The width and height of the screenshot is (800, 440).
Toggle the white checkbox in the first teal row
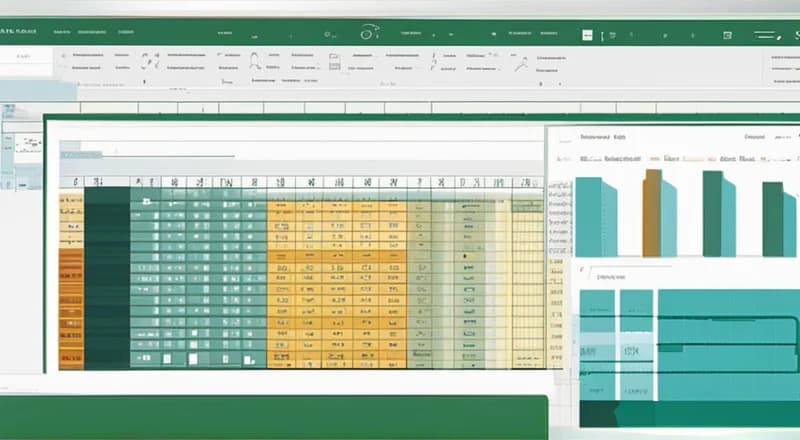[146, 201]
